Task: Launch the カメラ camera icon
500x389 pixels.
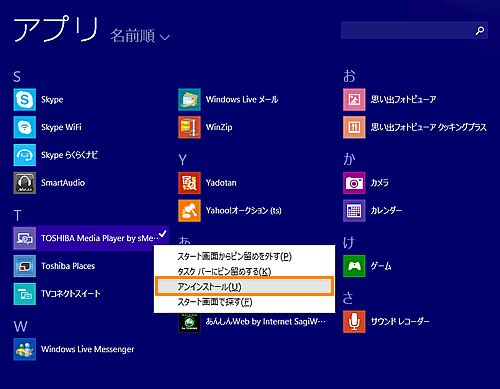Action: coord(354,183)
